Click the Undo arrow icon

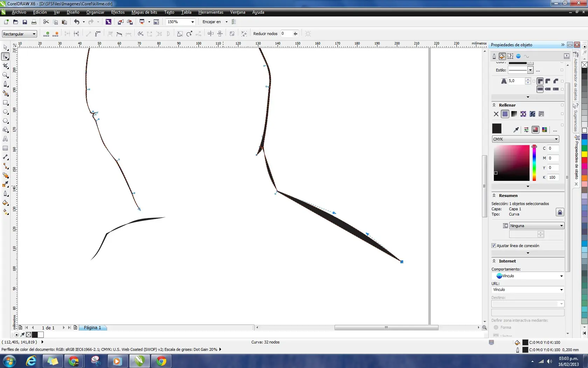[x=77, y=22]
